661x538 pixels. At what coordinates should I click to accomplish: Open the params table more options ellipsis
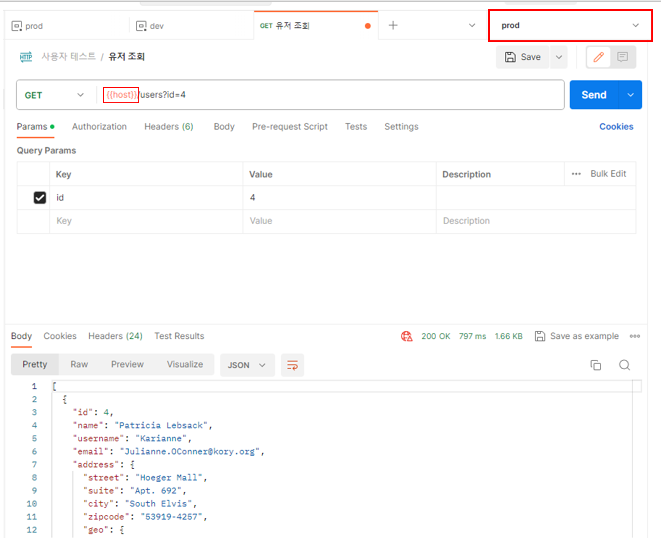[x=576, y=174]
